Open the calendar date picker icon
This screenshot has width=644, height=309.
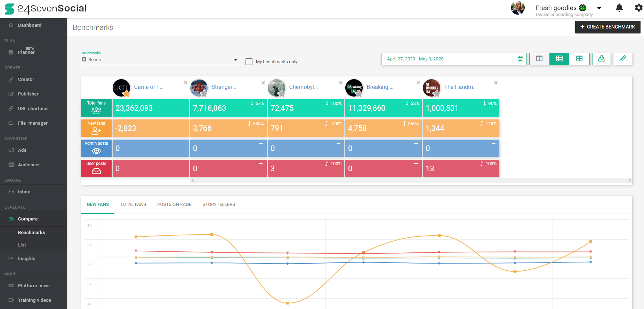pyautogui.click(x=520, y=59)
